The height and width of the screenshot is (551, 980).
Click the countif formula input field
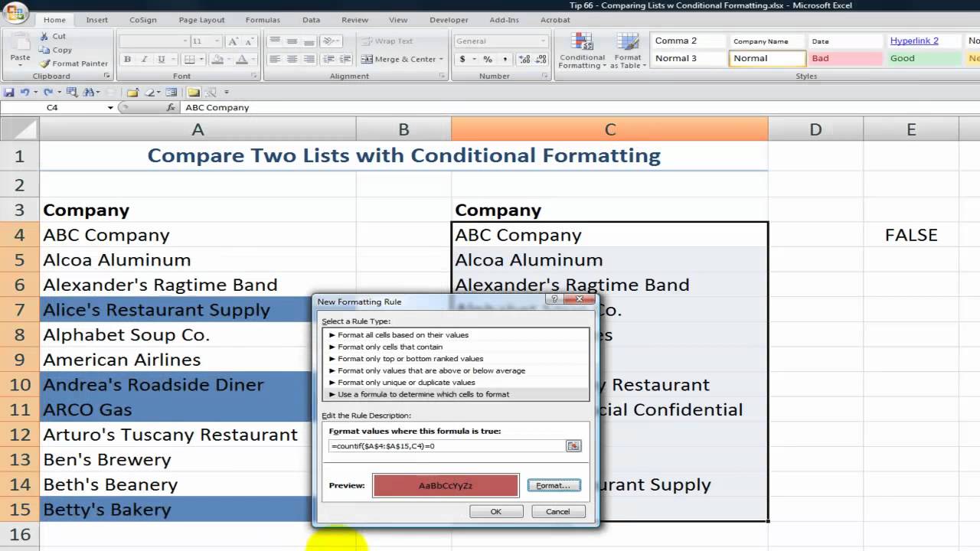tap(446, 445)
